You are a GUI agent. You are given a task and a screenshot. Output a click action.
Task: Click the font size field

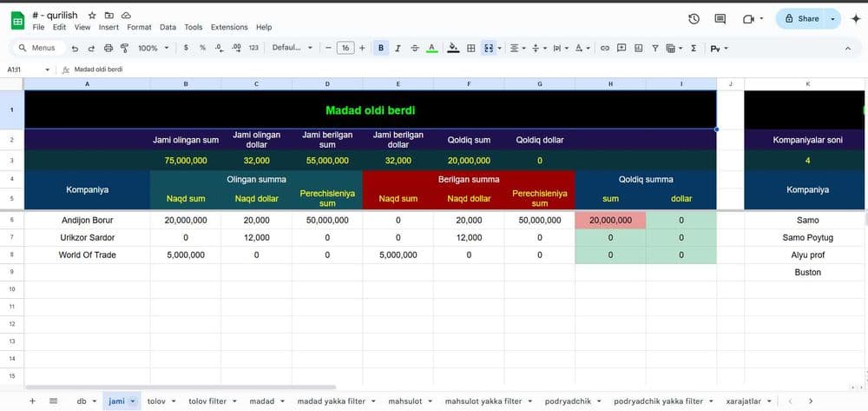point(345,48)
